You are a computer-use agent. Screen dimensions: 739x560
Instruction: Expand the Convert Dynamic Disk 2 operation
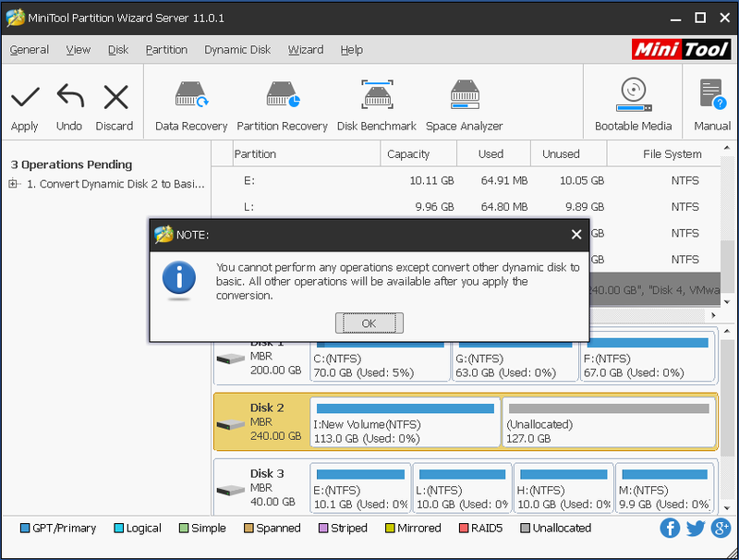(13, 183)
